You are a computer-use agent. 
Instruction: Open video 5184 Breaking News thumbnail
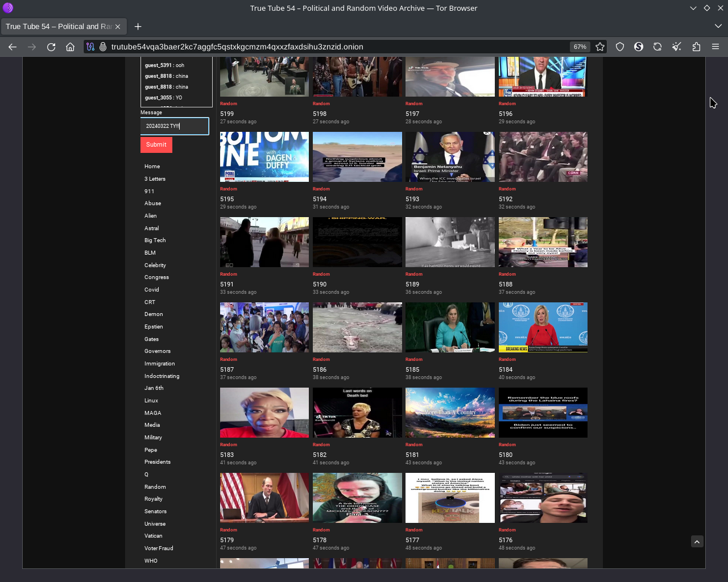coord(543,327)
